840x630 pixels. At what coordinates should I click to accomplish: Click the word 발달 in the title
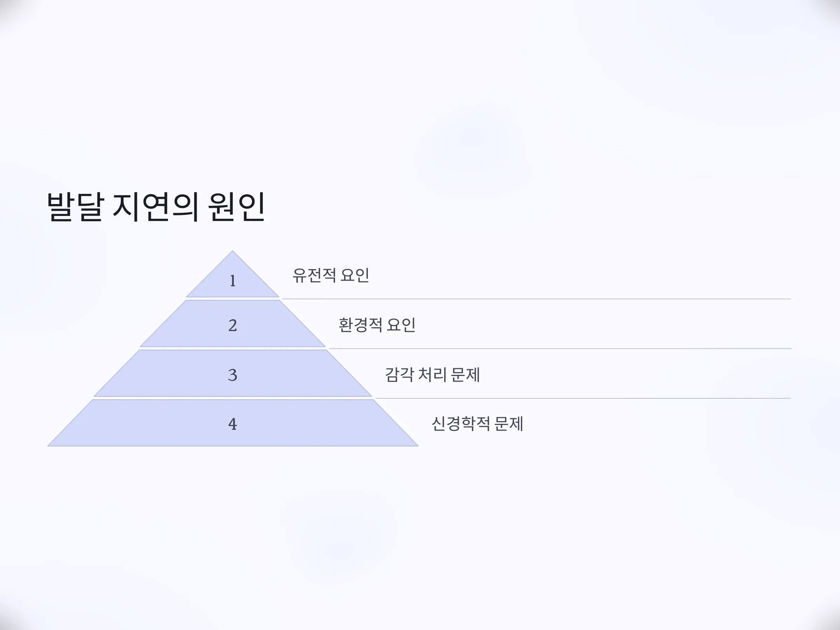tap(75, 207)
